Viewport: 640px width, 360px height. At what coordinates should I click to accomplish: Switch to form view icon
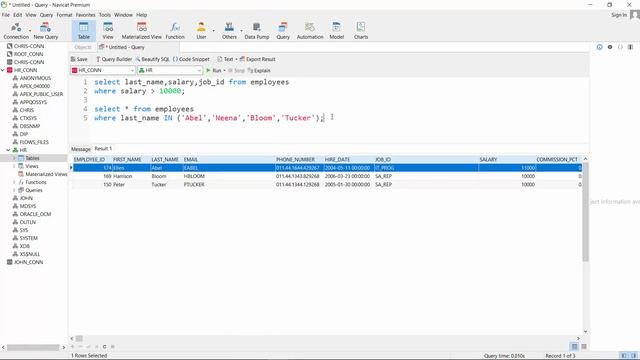[x=584, y=347]
